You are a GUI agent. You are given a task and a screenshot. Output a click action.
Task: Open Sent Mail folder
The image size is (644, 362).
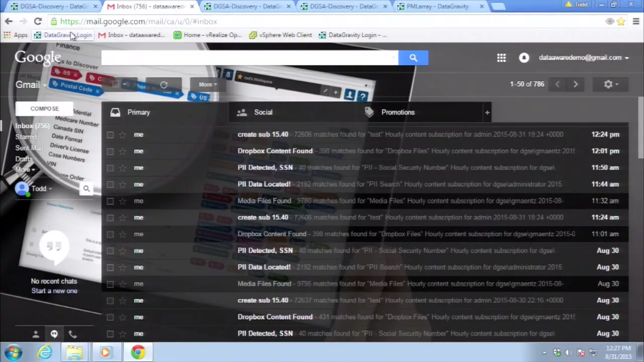(x=29, y=148)
